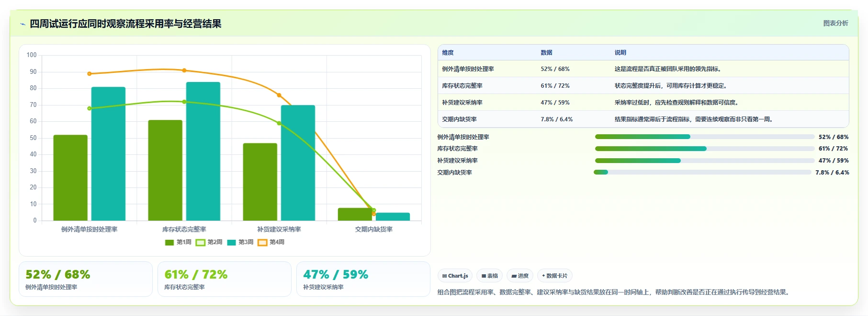Click the teal bar for 例外清单按时处理率
This screenshot has width=868, height=316.
(x=108, y=153)
